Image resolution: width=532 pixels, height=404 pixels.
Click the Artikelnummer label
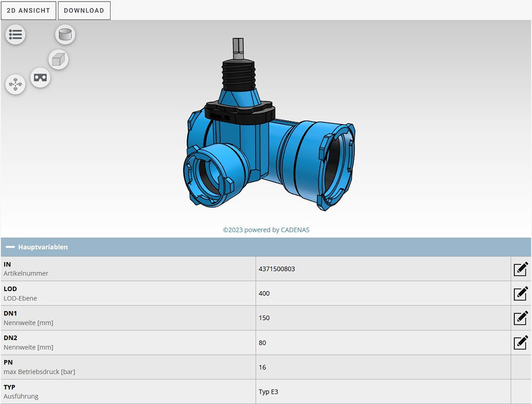pyautogui.click(x=26, y=273)
